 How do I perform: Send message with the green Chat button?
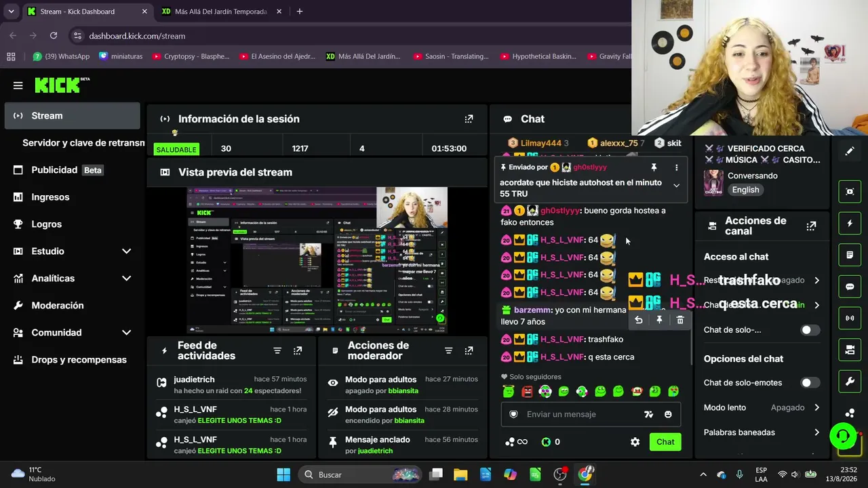click(665, 442)
